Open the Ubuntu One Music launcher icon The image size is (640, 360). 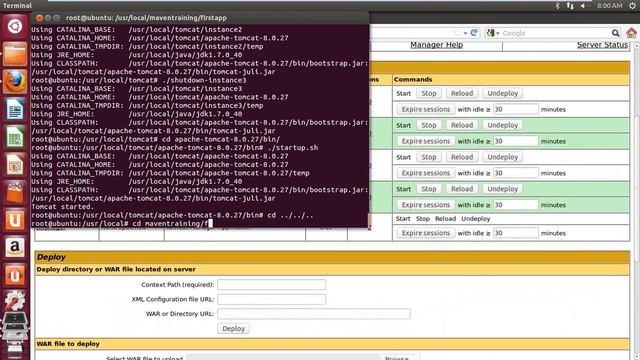point(15,275)
